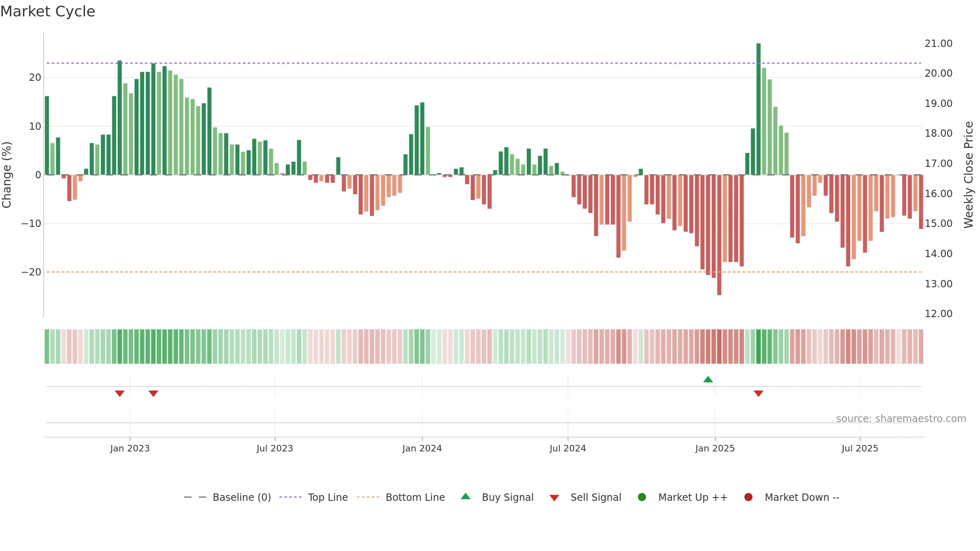980x551 pixels.
Task: Click the green Buy Signal triangle near Jan 2025
Action: click(x=708, y=379)
